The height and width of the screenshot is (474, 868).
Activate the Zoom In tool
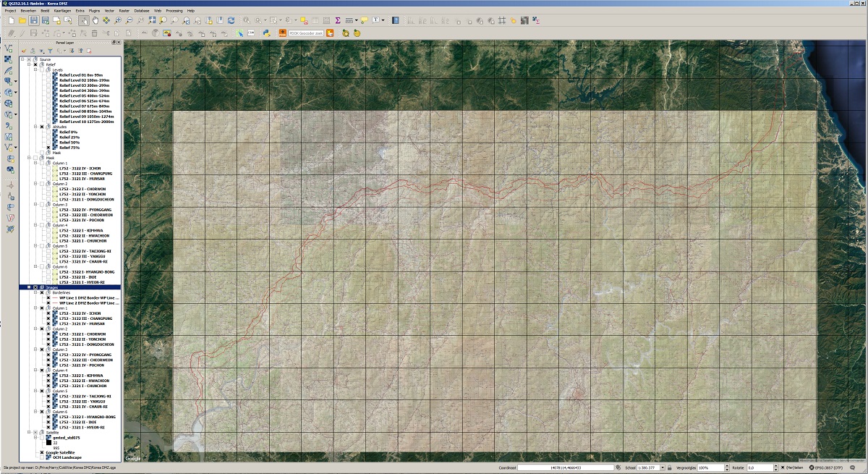117,22
